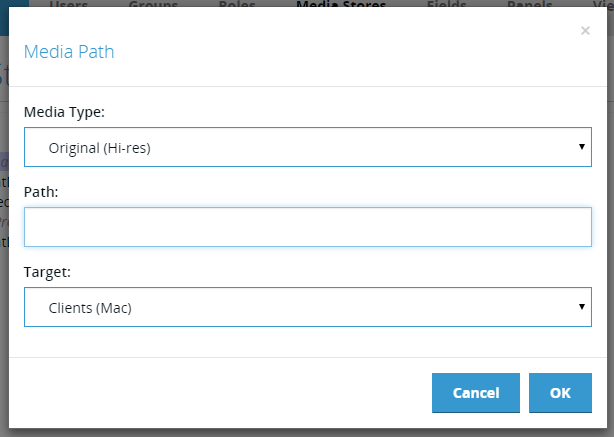614x437 pixels.
Task: Switch to the Groups tab
Action: coord(153,4)
